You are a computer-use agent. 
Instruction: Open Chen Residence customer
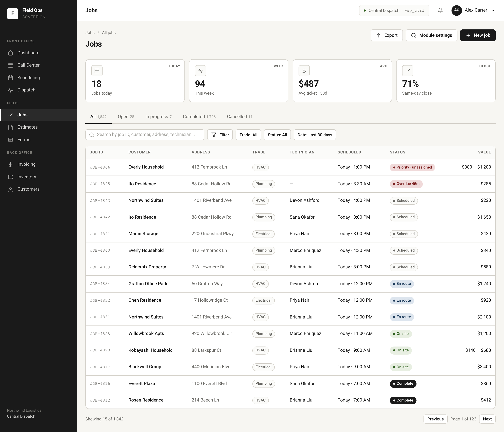point(145,300)
